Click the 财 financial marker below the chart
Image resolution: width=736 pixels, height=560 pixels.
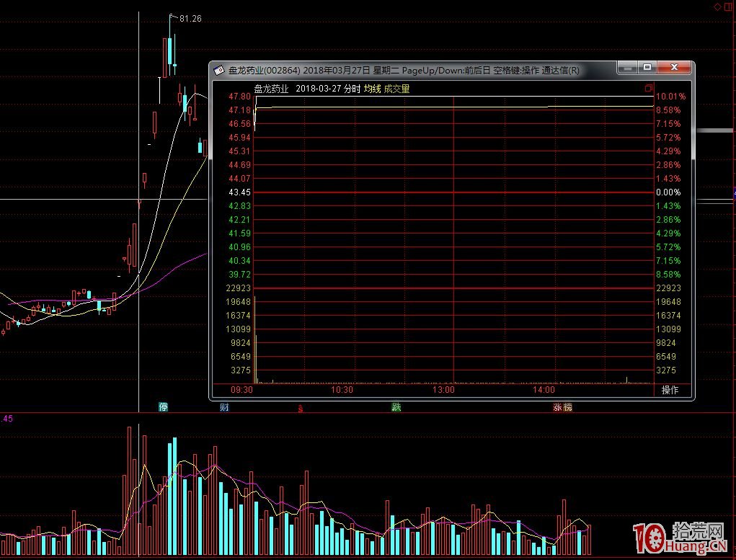(x=224, y=407)
